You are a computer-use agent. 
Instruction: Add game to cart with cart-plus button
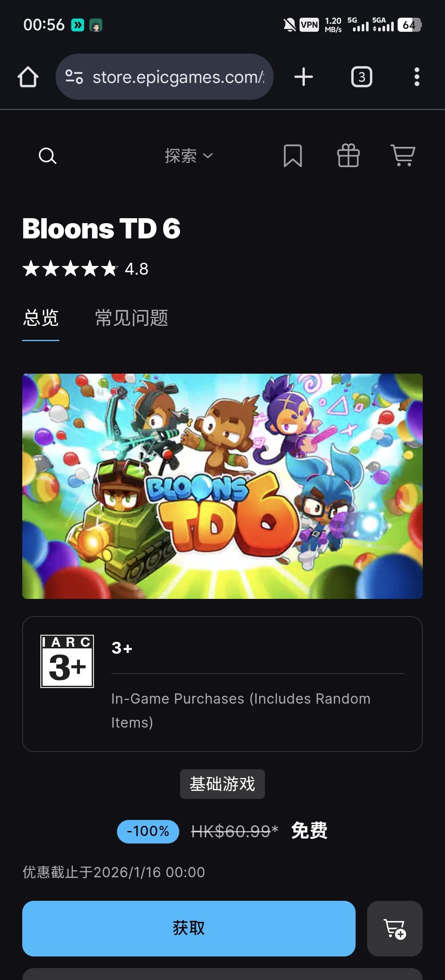pos(395,928)
